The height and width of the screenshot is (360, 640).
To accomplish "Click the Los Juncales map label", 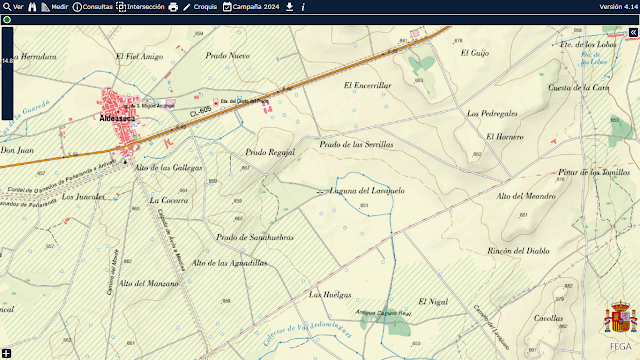I will (x=83, y=197).
